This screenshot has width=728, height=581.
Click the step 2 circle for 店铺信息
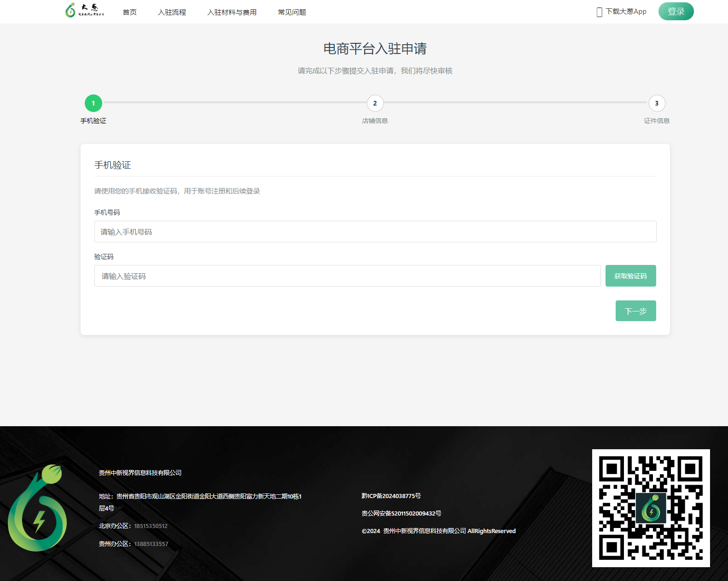point(375,103)
